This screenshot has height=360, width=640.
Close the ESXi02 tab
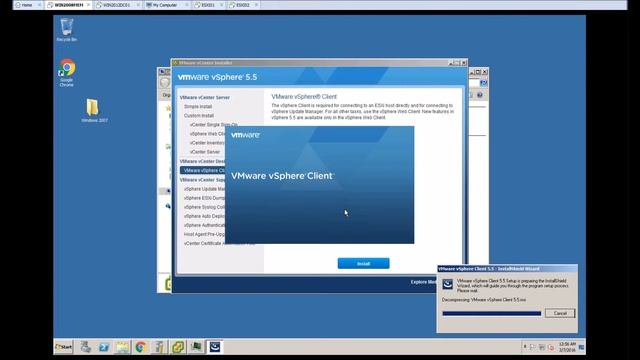pos(256,5)
